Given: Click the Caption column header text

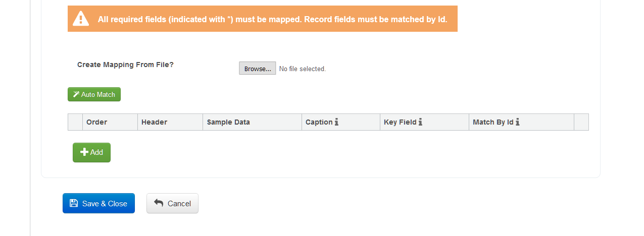Looking at the screenshot, I should [319, 122].
